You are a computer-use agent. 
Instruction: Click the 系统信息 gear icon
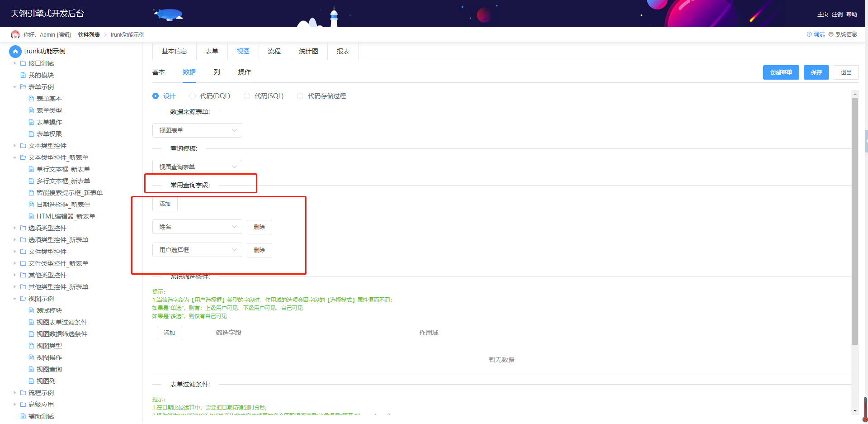[831, 34]
